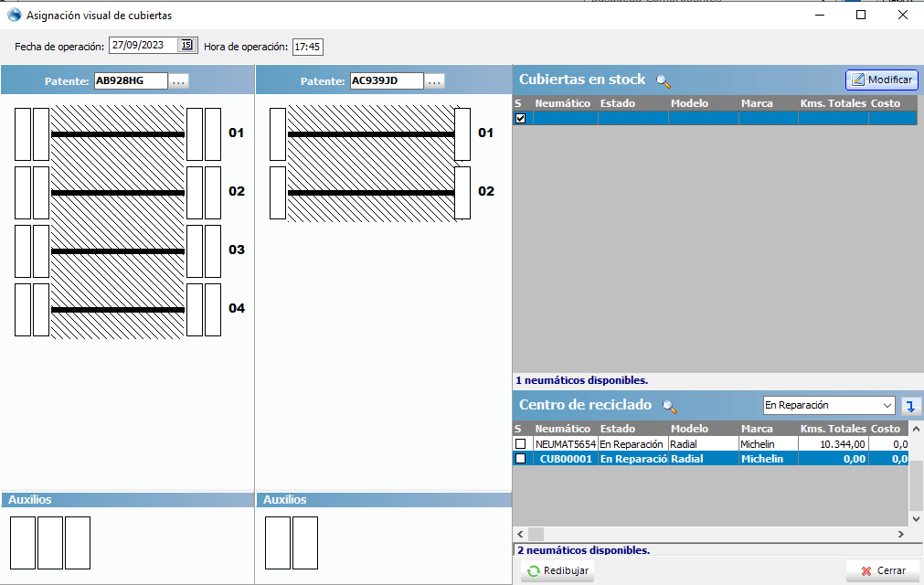Image resolution: width=924 pixels, height=585 pixels.
Task: Click the Redibujar button
Action: tap(558, 570)
